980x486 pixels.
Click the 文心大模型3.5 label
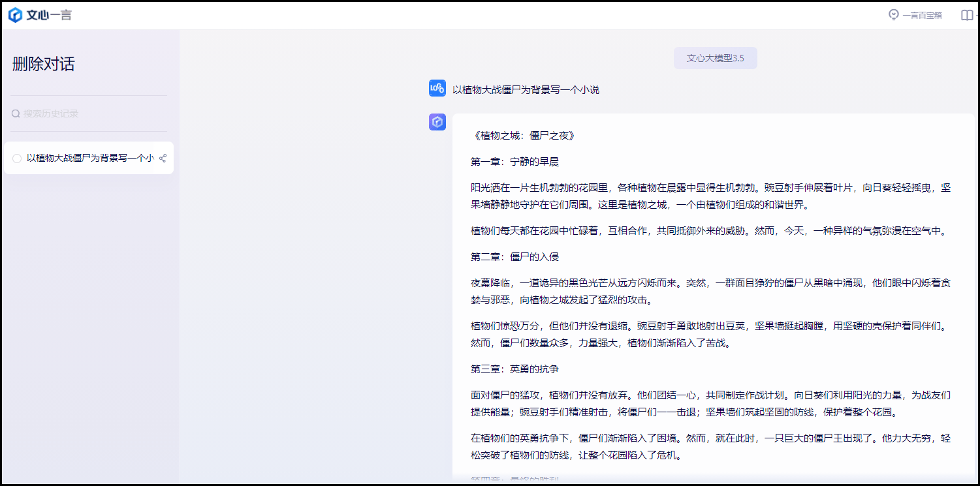coord(716,58)
